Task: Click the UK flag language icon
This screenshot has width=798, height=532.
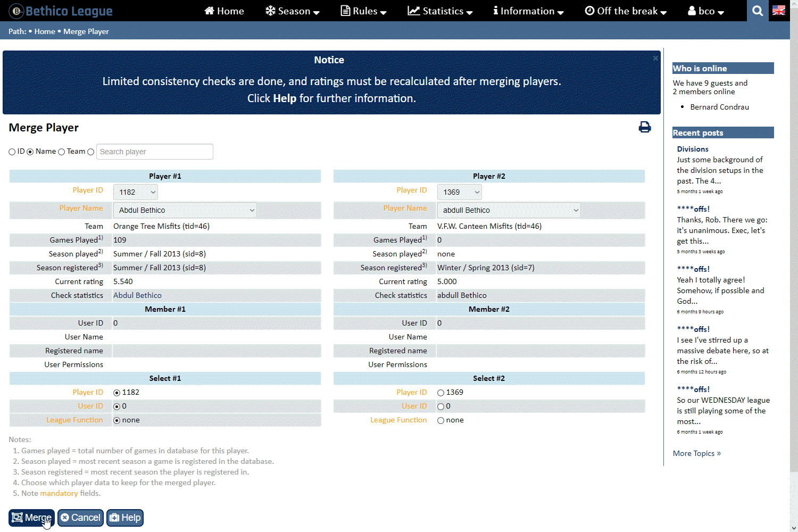Action: [x=779, y=11]
